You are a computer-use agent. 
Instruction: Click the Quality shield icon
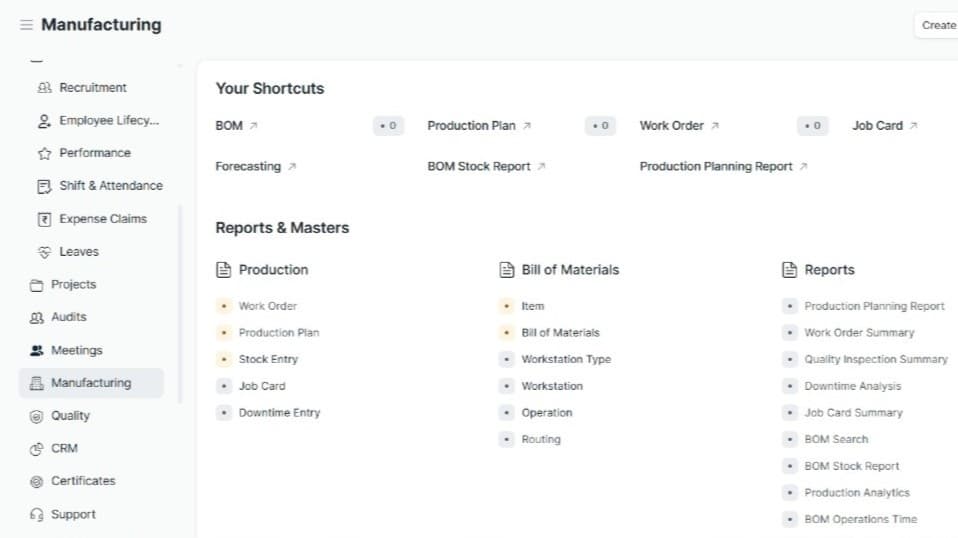coord(36,416)
